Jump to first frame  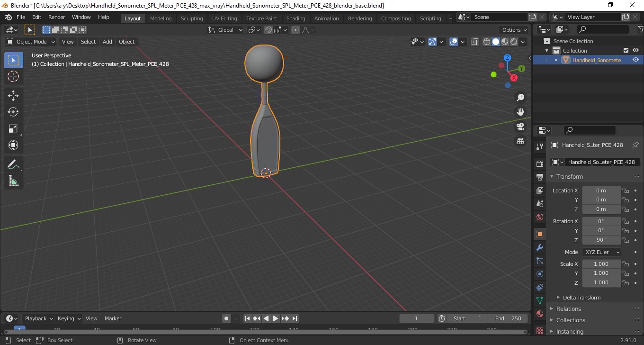click(247, 318)
